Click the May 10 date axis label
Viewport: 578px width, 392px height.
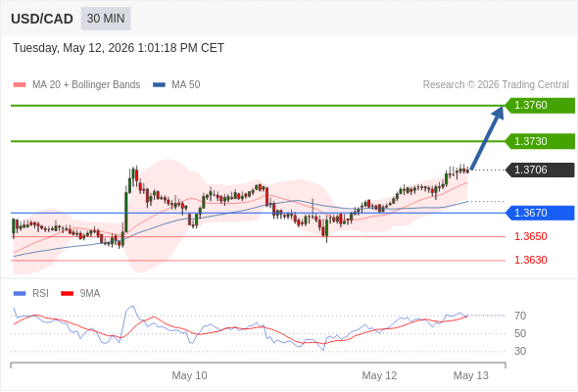click(x=189, y=375)
